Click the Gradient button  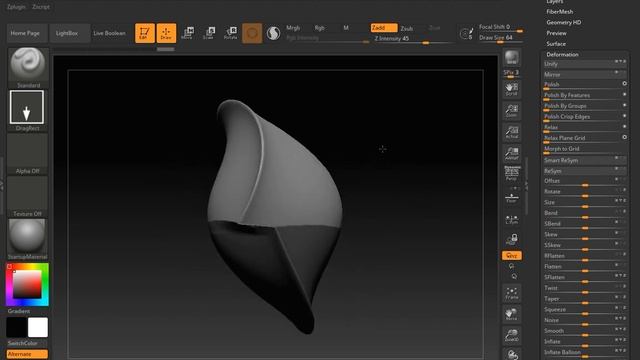27,311
